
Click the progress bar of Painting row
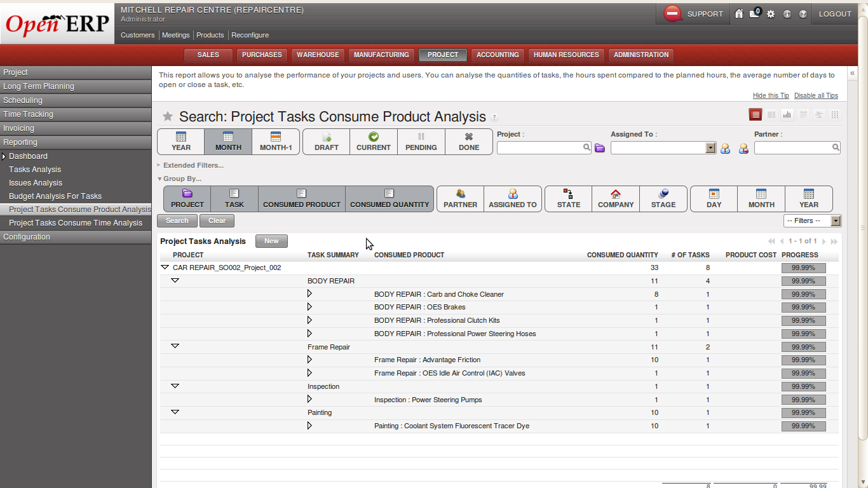804,413
